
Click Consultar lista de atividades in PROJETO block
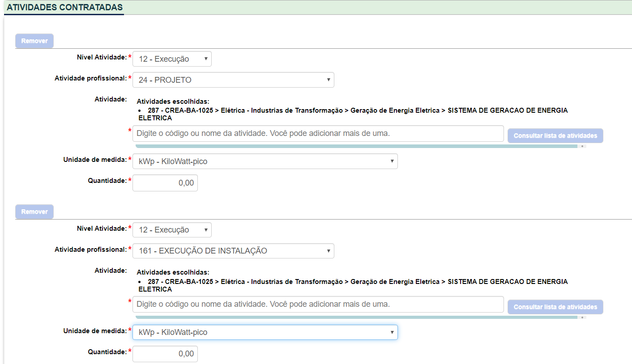(x=555, y=135)
